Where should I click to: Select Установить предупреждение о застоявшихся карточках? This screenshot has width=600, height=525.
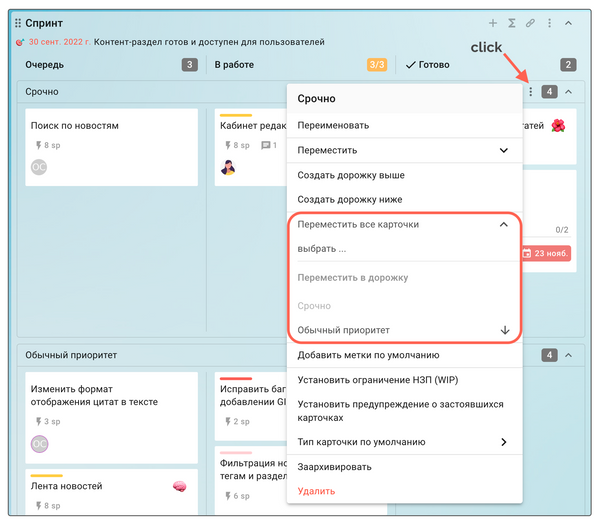pos(404,411)
